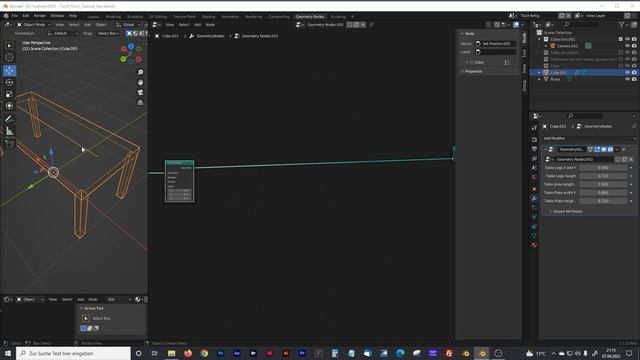Activate the Annotate pencil tool
Viewport: 640px width, 360px height.
[x=9, y=119]
